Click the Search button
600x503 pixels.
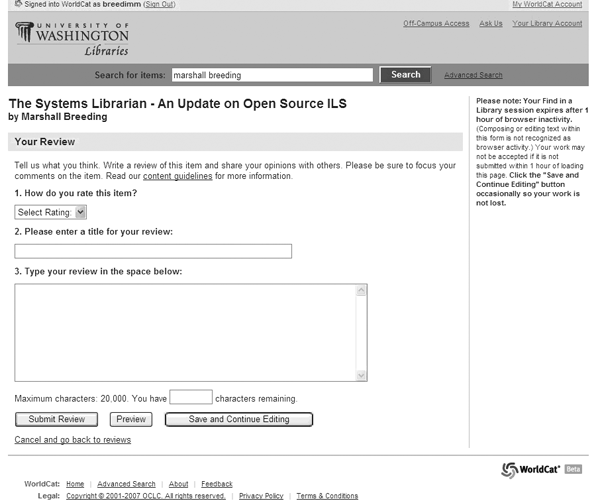[x=405, y=75]
